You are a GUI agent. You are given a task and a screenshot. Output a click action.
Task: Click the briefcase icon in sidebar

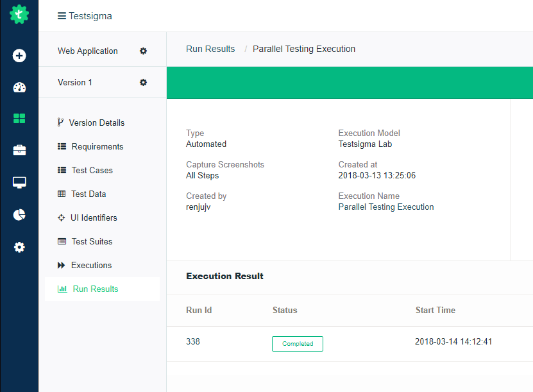[x=19, y=150]
